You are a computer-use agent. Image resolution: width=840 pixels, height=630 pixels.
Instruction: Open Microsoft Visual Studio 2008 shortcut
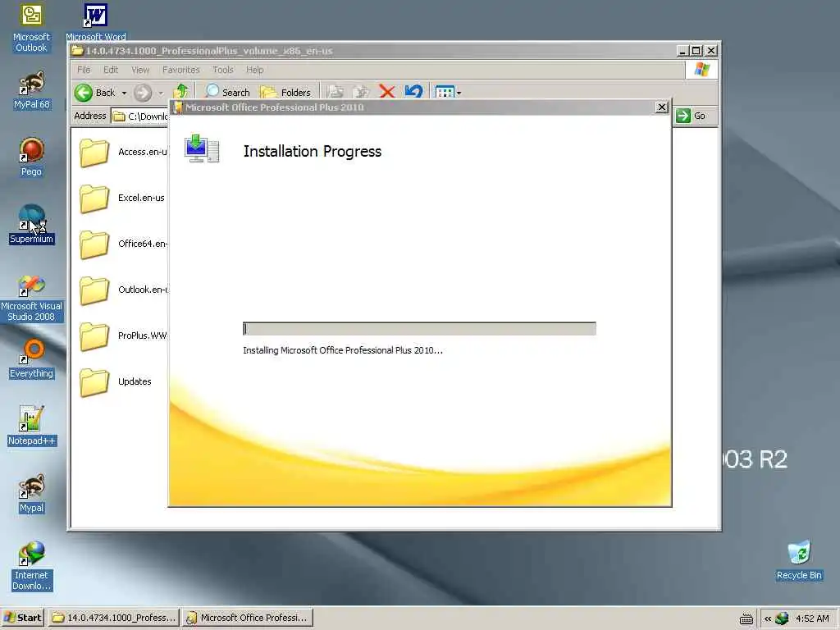(x=32, y=298)
